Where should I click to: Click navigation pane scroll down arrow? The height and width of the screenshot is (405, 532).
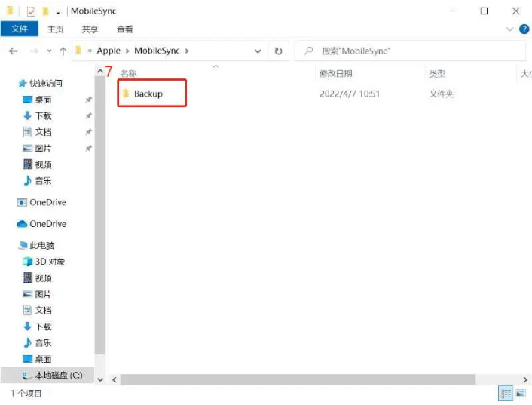pyautogui.click(x=100, y=379)
